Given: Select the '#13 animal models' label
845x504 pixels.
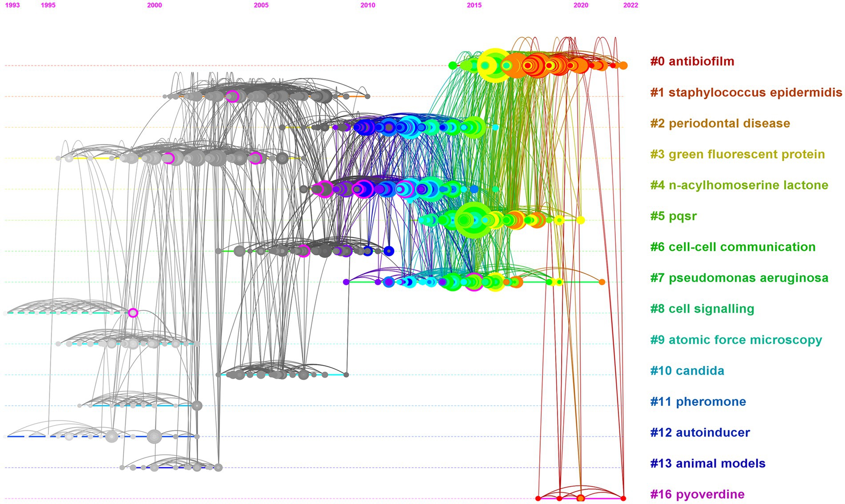Looking at the screenshot, I should point(708,464).
